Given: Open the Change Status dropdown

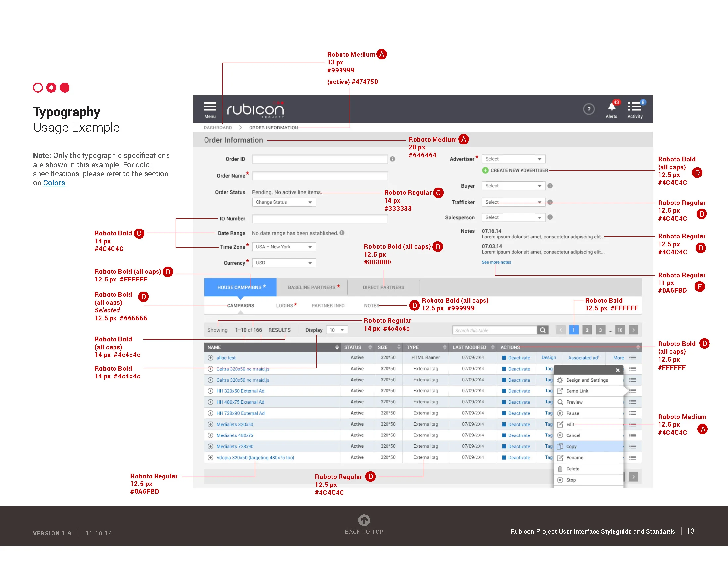Looking at the screenshot, I should (x=284, y=202).
